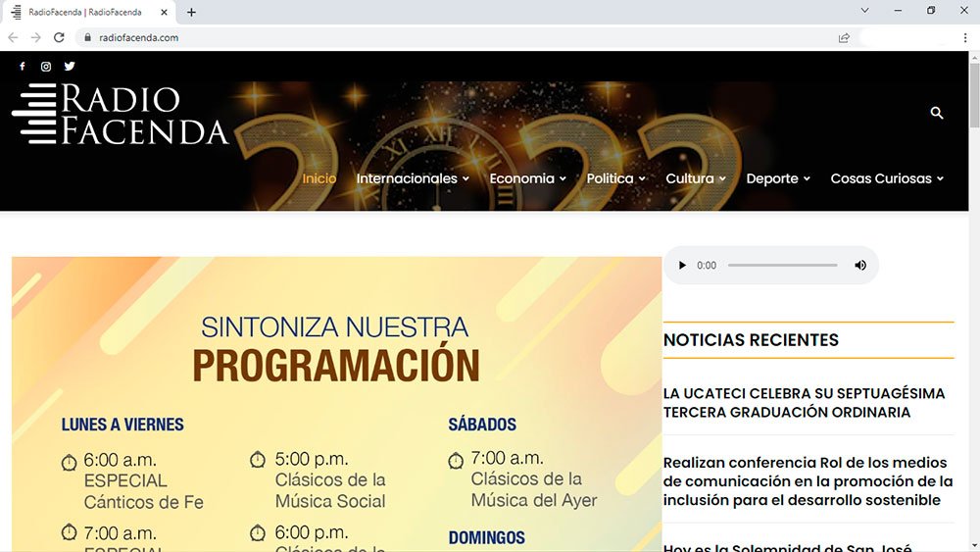
Task: Click the 0:00 audio time label
Action: (x=707, y=265)
